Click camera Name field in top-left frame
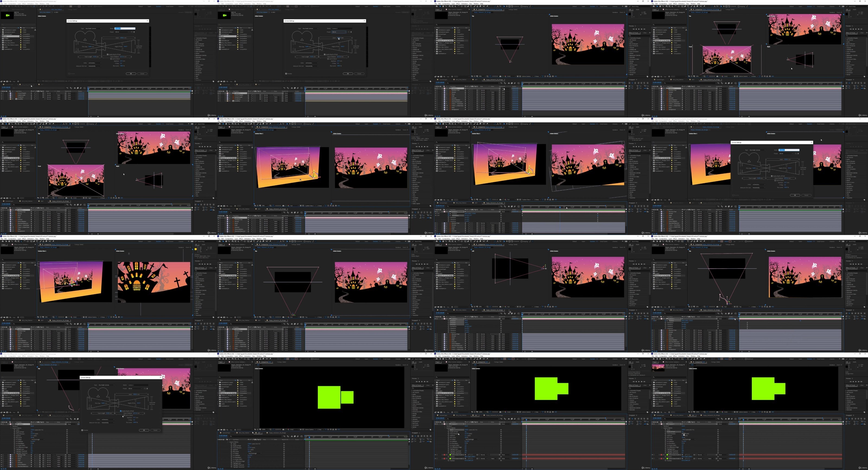This screenshot has width=868, height=470. click(125, 28)
